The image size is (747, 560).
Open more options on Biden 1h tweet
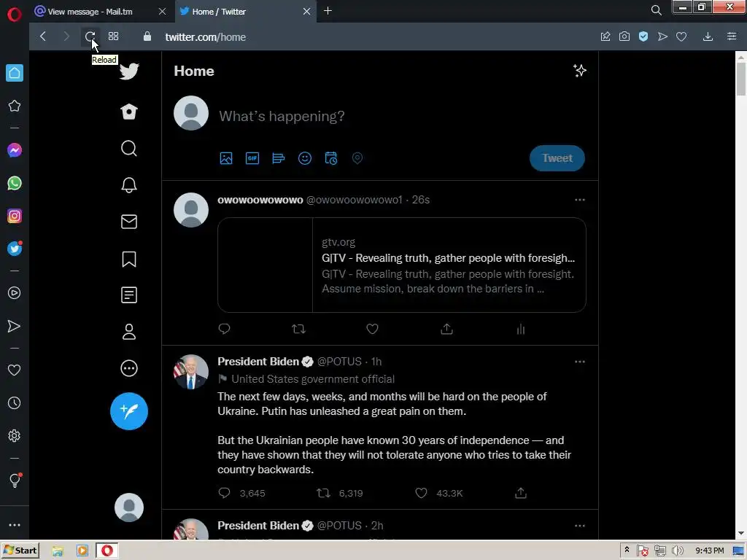[x=580, y=362]
